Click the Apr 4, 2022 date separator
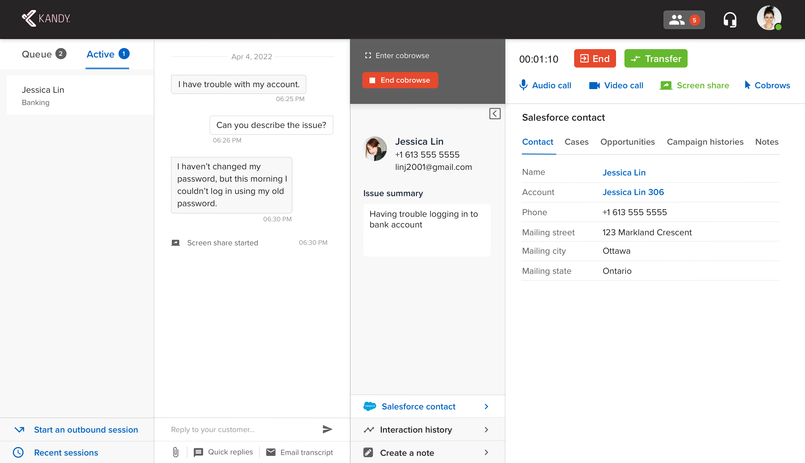The height and width of the screenshot is (463, 805). pyautogui.click(x=252, y=56)
